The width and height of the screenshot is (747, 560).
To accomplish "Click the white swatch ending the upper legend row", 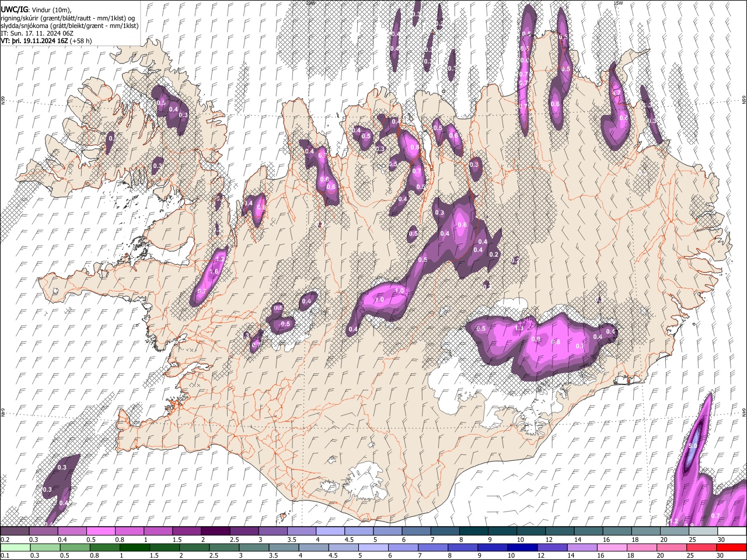I will pos(732,531).
